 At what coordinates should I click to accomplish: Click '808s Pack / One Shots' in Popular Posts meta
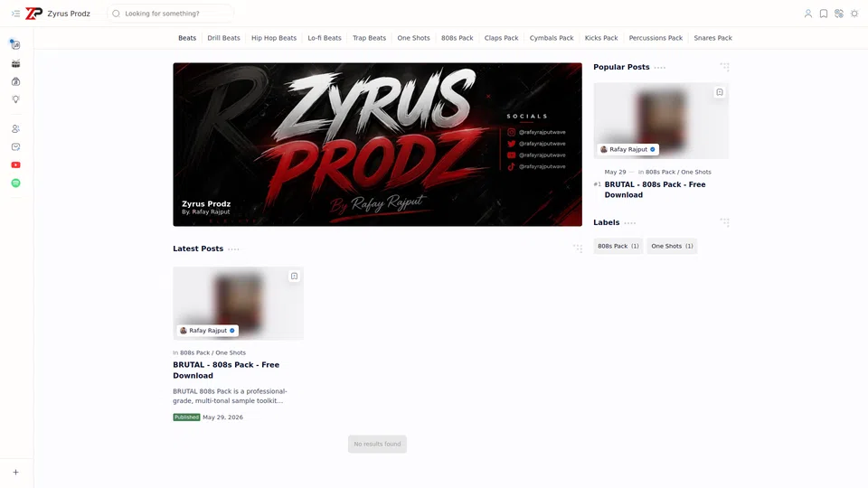pyautogui.click(x=678, y=172)
